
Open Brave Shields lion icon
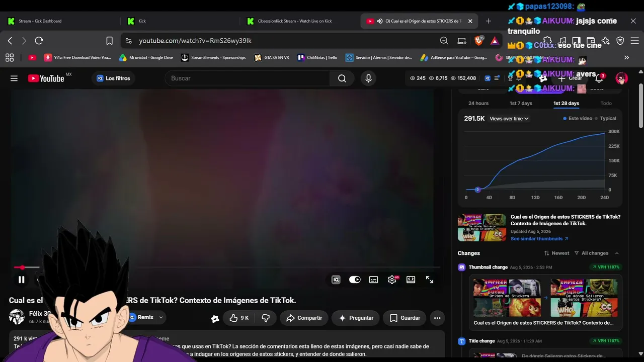[x=478, y=41]
